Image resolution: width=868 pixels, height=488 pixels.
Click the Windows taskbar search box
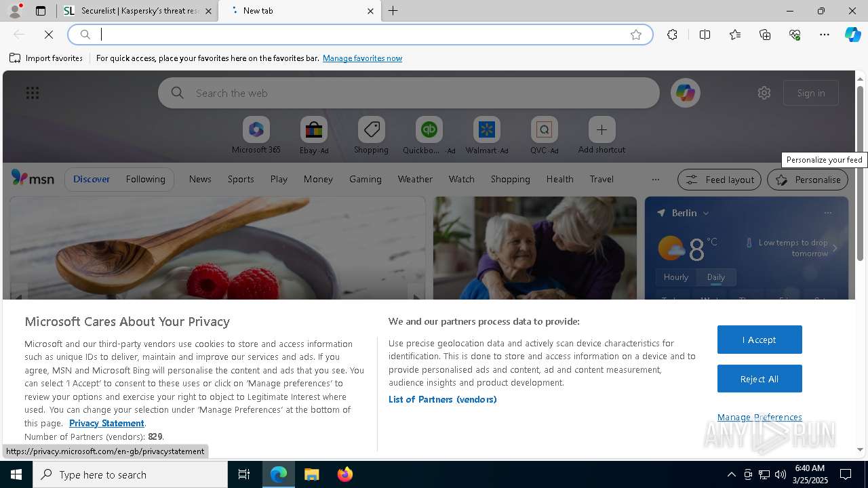[130, 474]
